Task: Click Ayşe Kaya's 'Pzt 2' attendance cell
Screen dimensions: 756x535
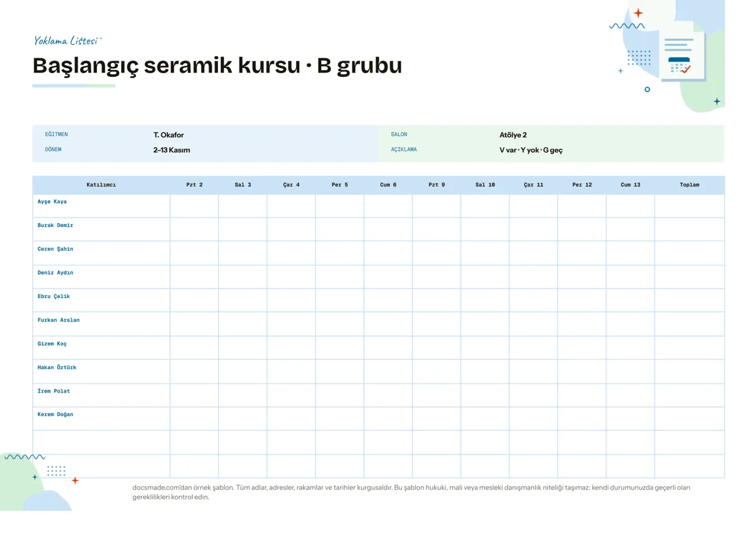Action: (x=194, y=206)
